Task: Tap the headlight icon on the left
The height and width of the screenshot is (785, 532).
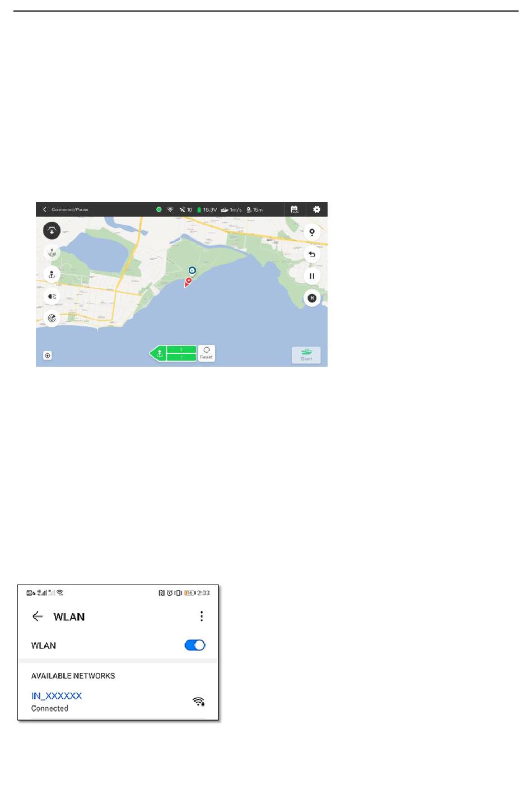Action: point(52,297)
